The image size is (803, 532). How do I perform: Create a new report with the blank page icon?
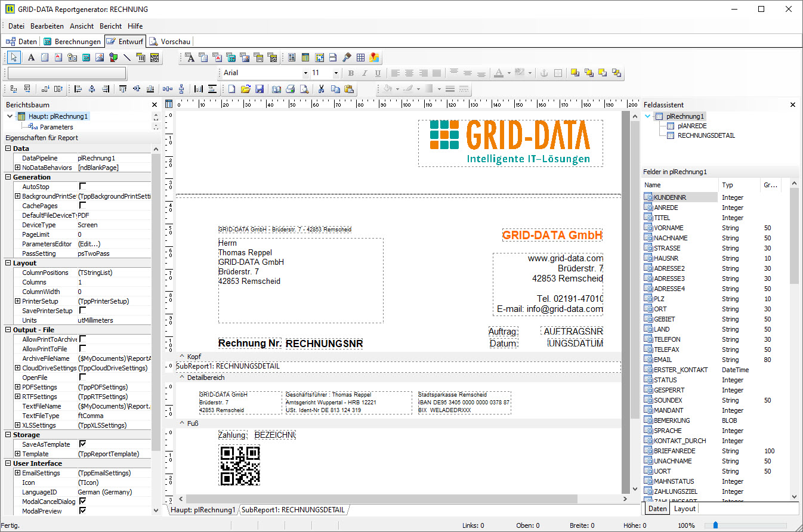pos(231,89)
